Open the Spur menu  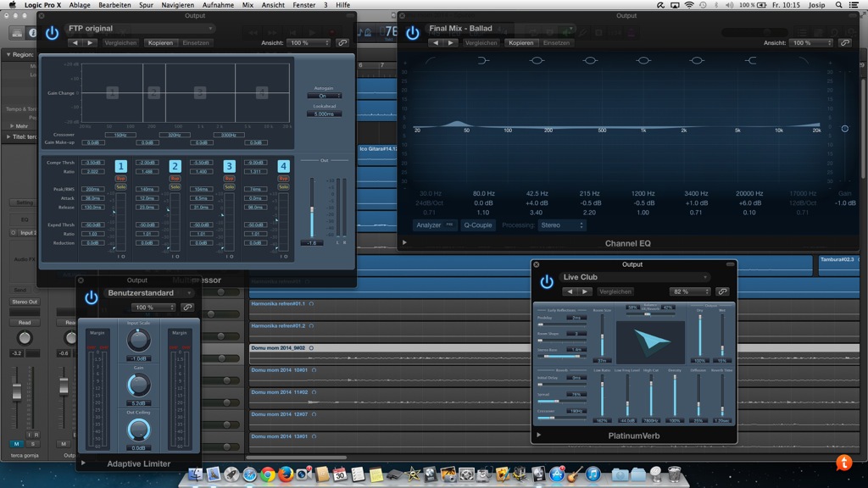(x=146, y=5)
